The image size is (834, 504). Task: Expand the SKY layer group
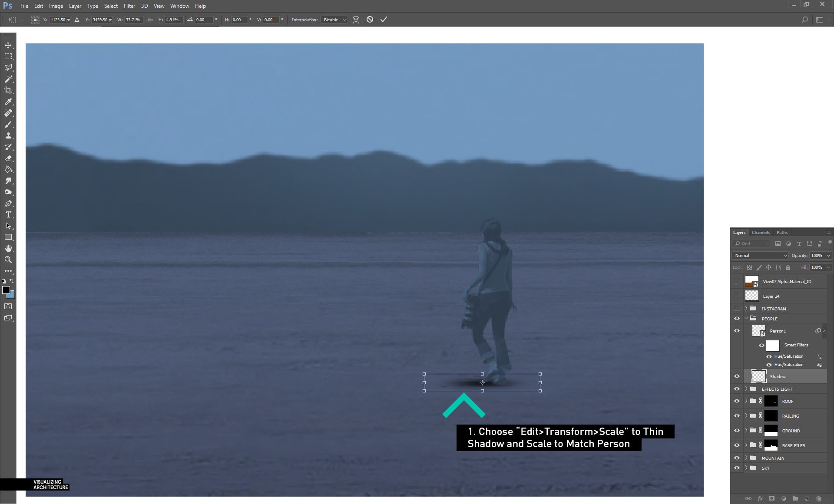746,468
